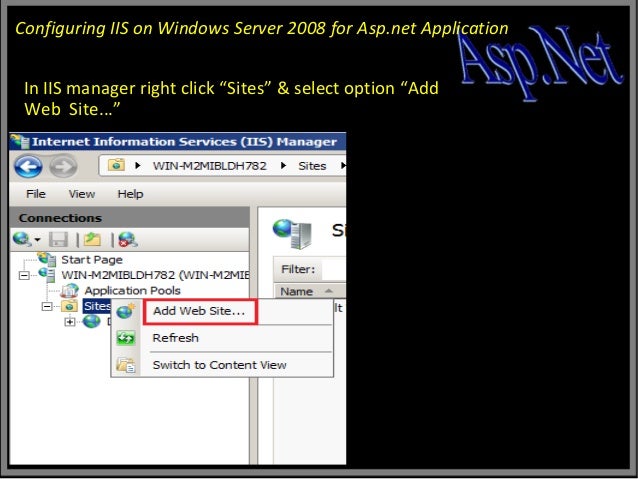This screenshot has height=479, width=638.
Task: Select Switch to Content View
Action: click(219, 365)
